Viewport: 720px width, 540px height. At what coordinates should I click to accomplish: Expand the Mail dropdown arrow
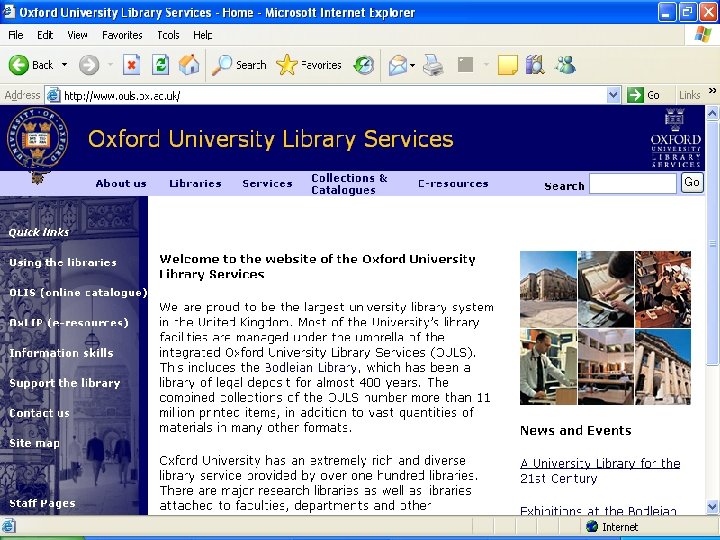(x=412, y=65)
